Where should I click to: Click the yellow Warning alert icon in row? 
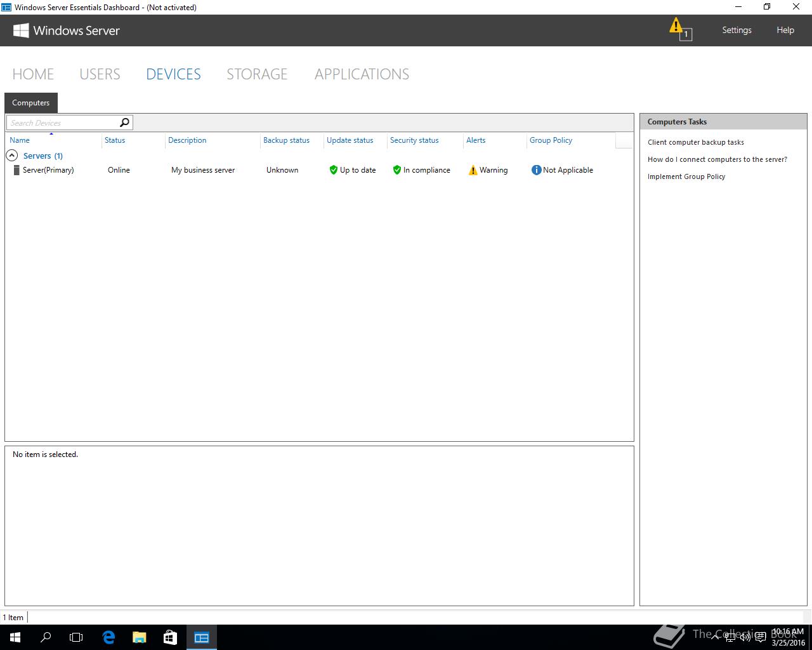(x=473, y=170)
